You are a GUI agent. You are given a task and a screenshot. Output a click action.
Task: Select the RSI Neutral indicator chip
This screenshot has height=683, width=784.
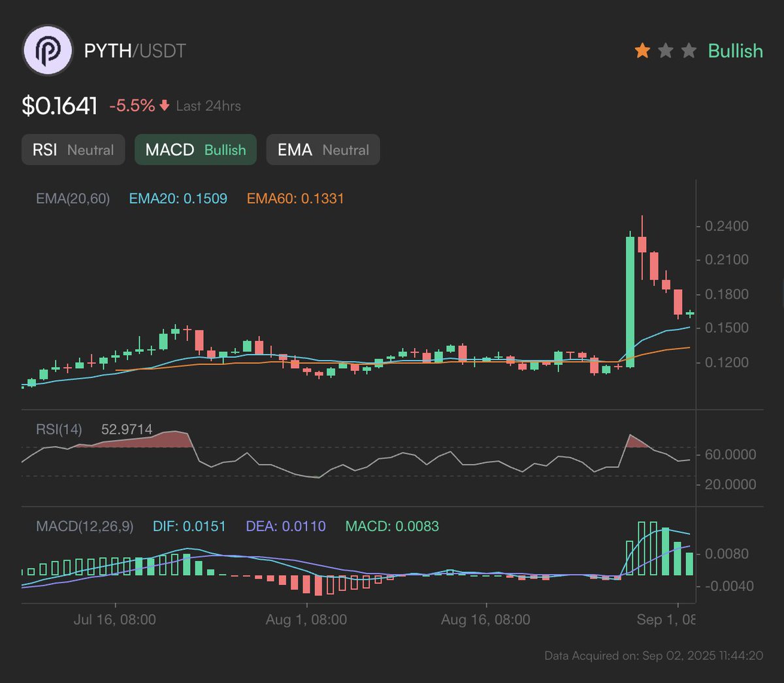point(73,150)
